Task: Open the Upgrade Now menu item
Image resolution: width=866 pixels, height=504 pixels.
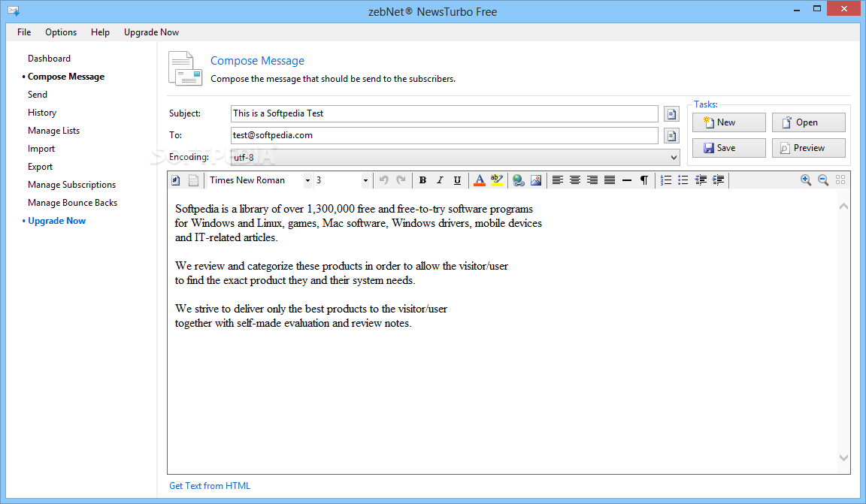Action: [151, 32]
